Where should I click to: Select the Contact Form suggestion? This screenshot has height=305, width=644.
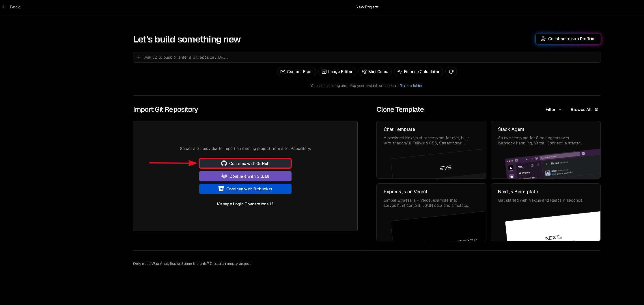point(296,72)
